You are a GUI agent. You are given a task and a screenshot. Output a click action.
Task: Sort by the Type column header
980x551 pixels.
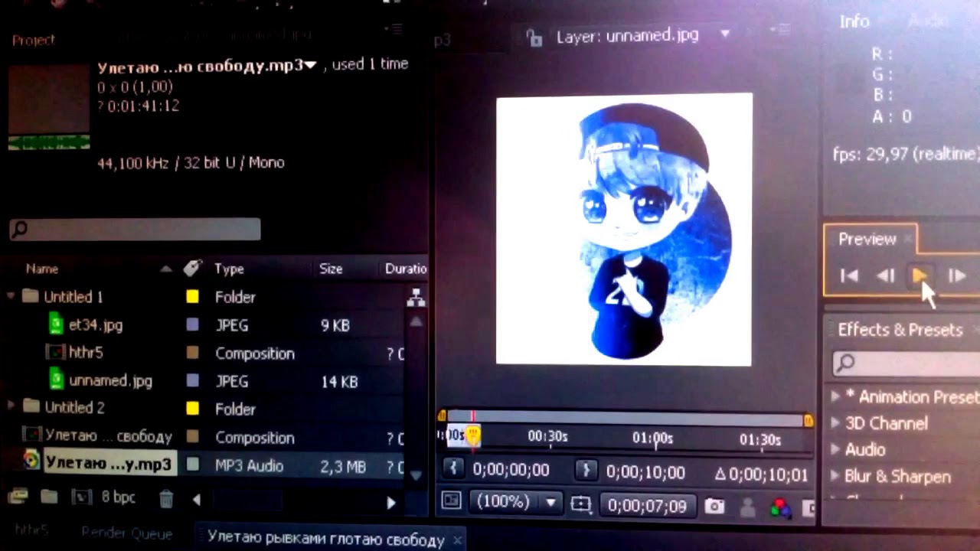tap(229, 269)
